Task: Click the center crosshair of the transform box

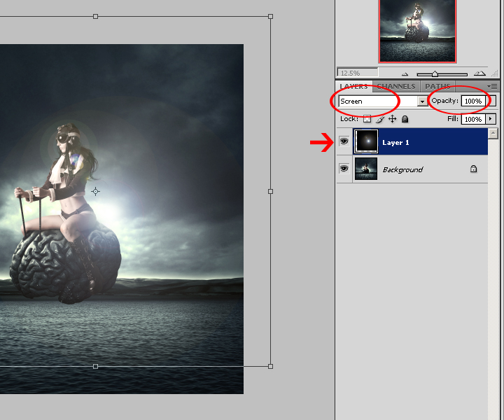Action: 96,191
